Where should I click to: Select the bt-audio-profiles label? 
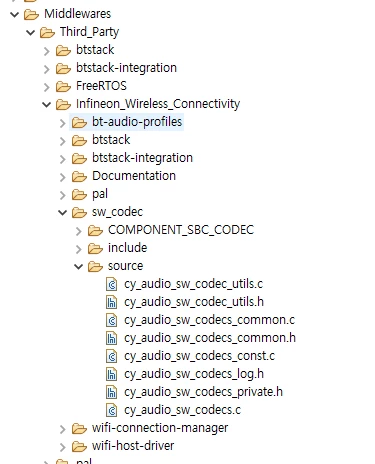pos(137,122)
